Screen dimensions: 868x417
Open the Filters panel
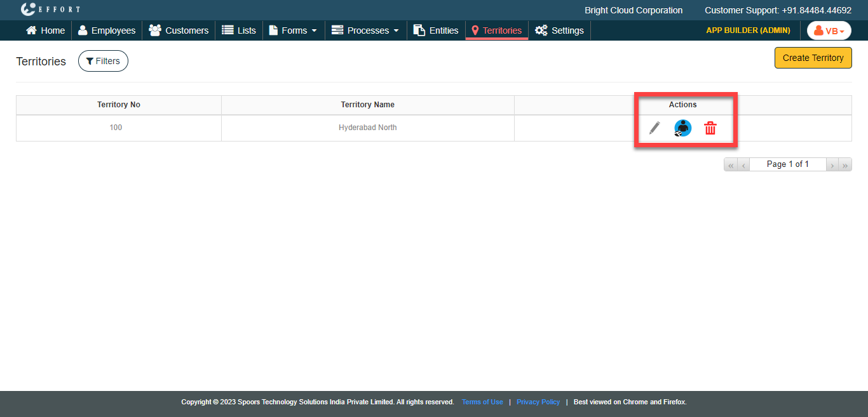coord(103,61)
